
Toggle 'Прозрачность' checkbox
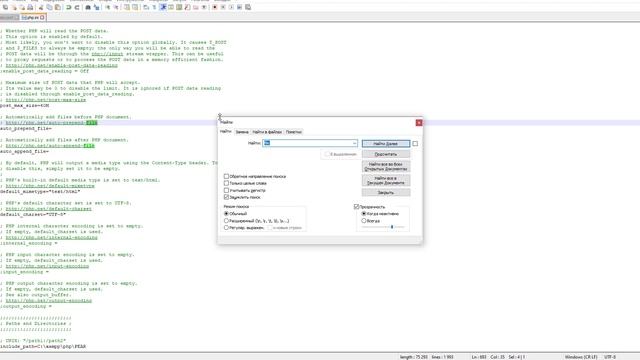coord(356,207)
